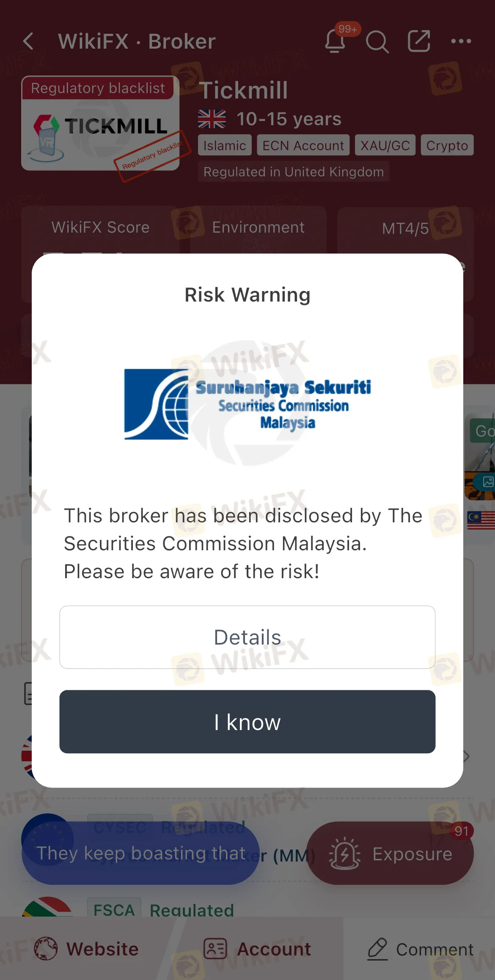Open the three-dot more menu
The image size is (495, 980).
click(x=461, y=41)
